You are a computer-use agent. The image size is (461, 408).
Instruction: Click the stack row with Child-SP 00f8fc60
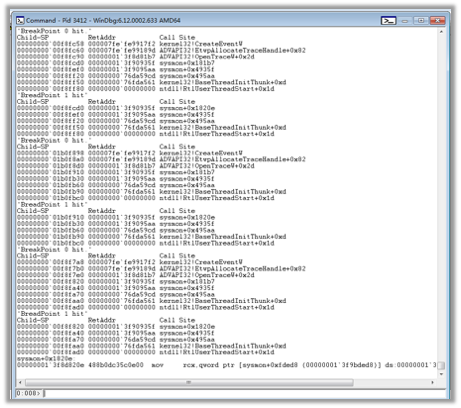point(161,50)
